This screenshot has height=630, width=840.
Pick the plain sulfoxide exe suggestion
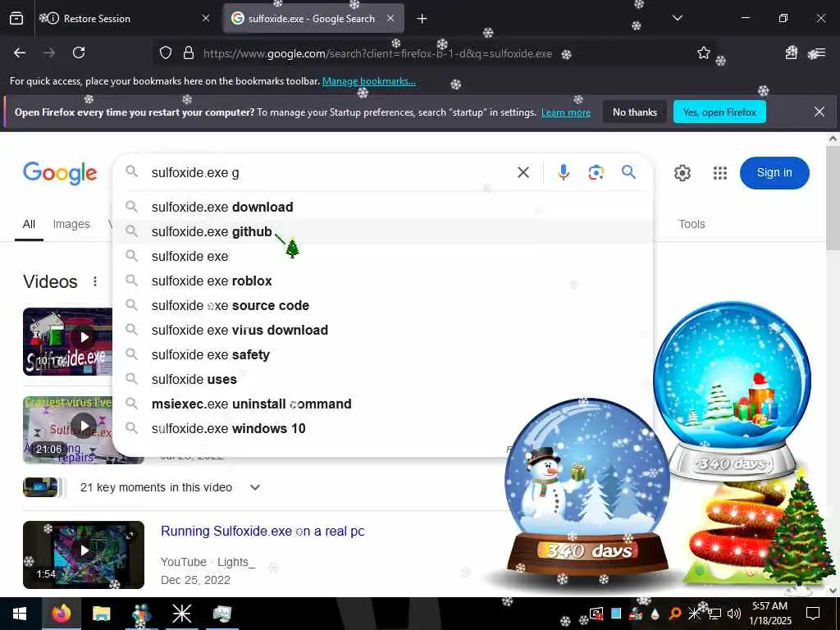click(x=382, y=256)
